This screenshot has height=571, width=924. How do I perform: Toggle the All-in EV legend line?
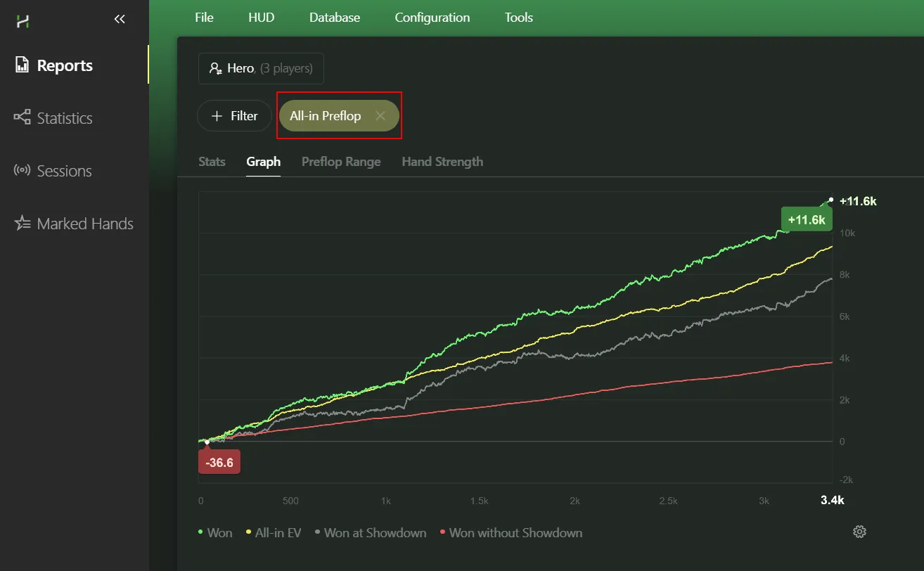(x=274, y=533)
